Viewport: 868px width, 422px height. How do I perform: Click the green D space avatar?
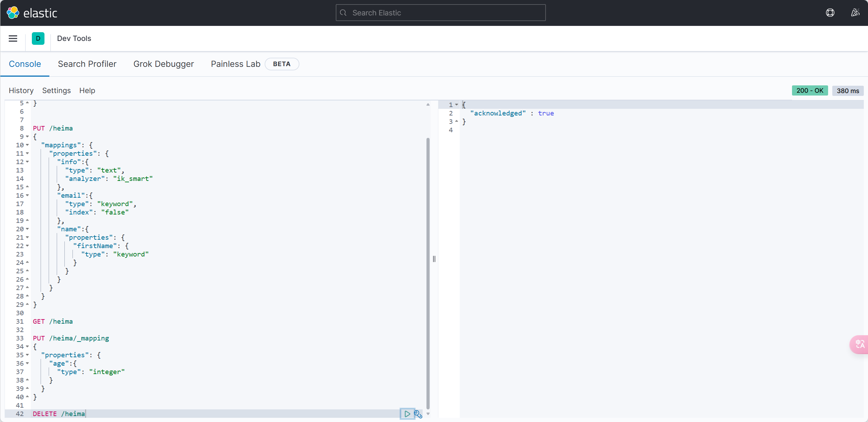[x=38, y=38]
